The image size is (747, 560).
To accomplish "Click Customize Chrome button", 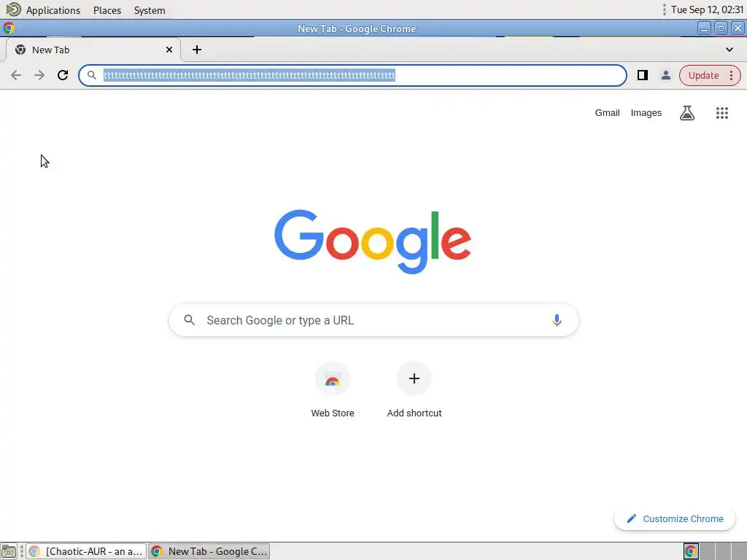I will click(x=675, y=518).
